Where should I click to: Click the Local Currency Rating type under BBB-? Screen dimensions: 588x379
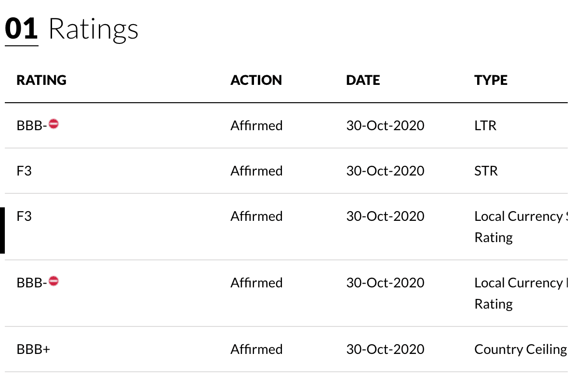pyautogui.click(x=521, y=293)
